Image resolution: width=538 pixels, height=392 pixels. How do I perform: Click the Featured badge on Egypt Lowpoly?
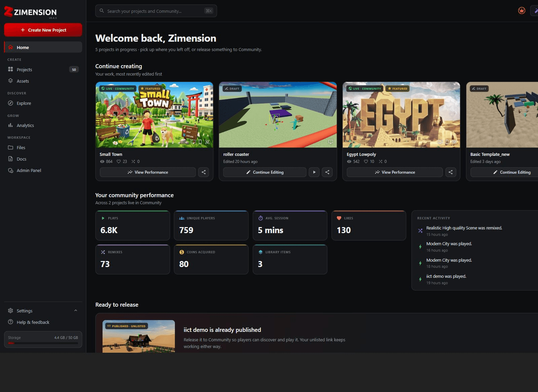point(397,89)
